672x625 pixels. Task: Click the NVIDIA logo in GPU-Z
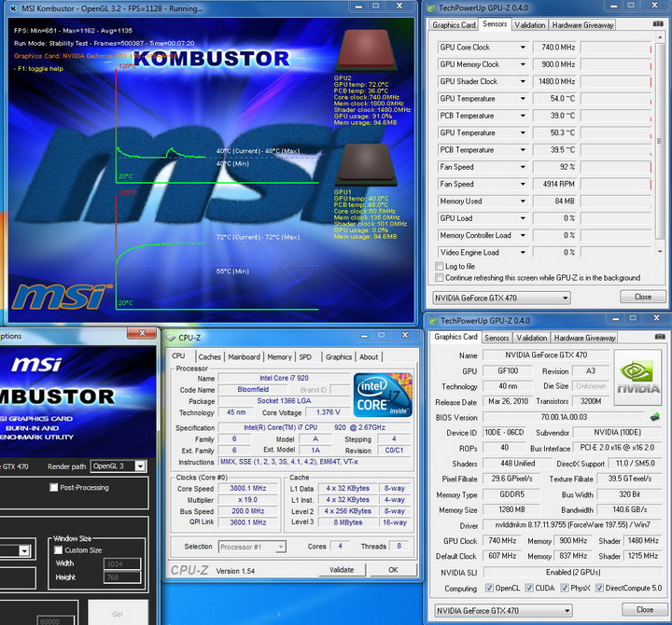click(x=637, y=378)
